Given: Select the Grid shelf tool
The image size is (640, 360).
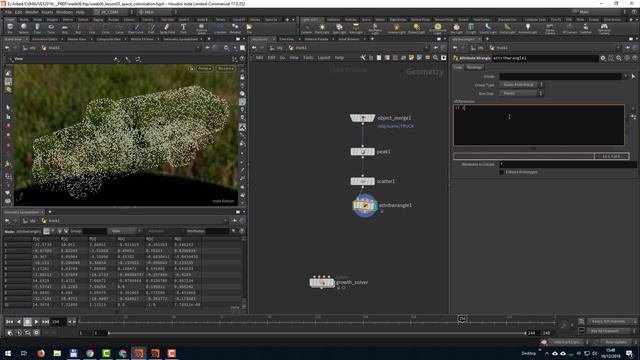Looking at the screenshot, I should (64, 28).
